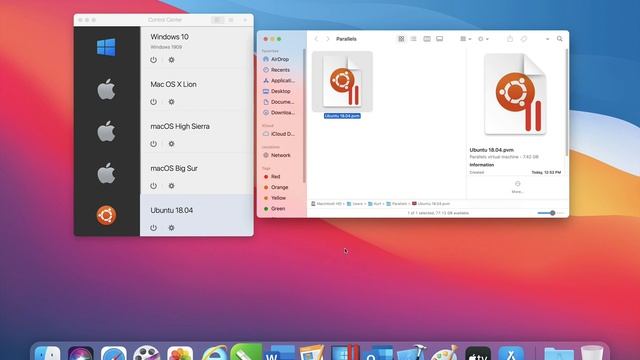The image size is (640, 360).
Task: Open iCloud Drive in Finder sidebar
Action: coord(279,134)
